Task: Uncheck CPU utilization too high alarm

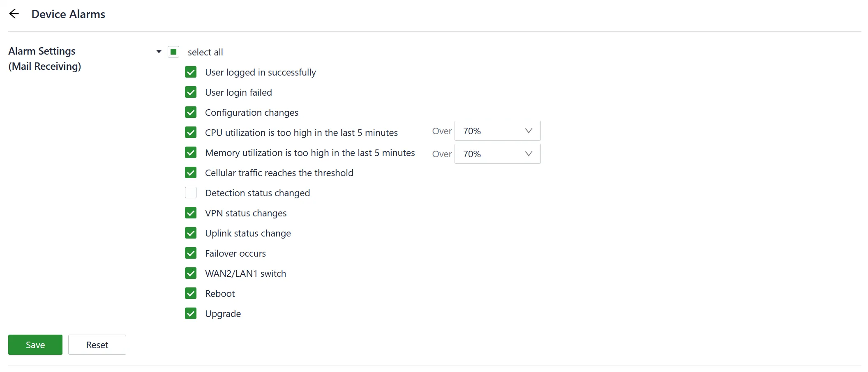Action: pos(191,133)
